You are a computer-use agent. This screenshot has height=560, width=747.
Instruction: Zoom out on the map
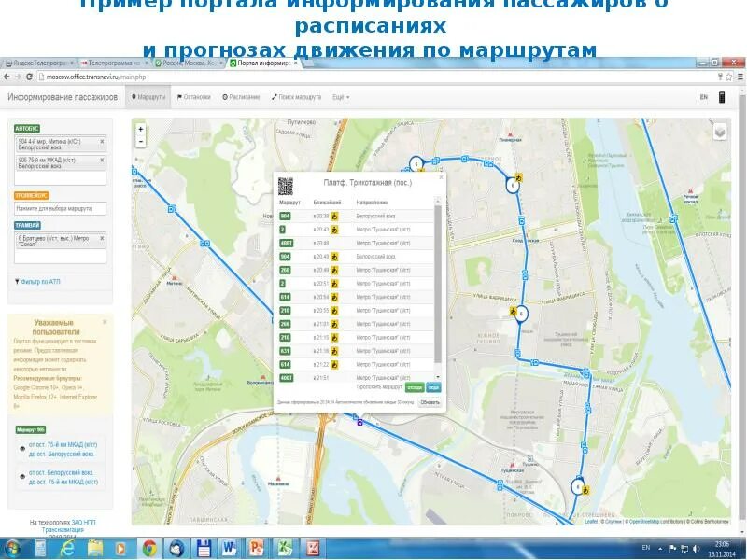pos(141,142)
